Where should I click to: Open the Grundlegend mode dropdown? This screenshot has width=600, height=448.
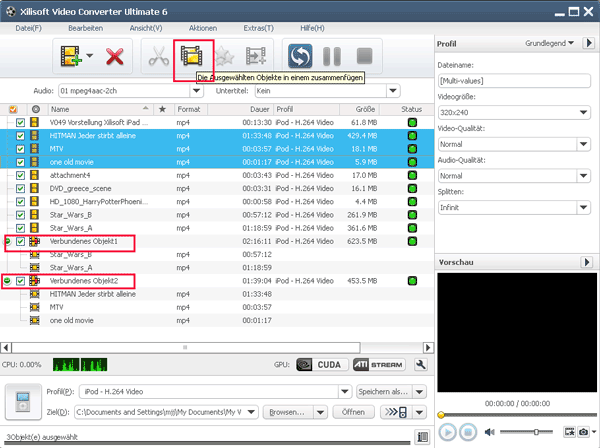[549, 43]
